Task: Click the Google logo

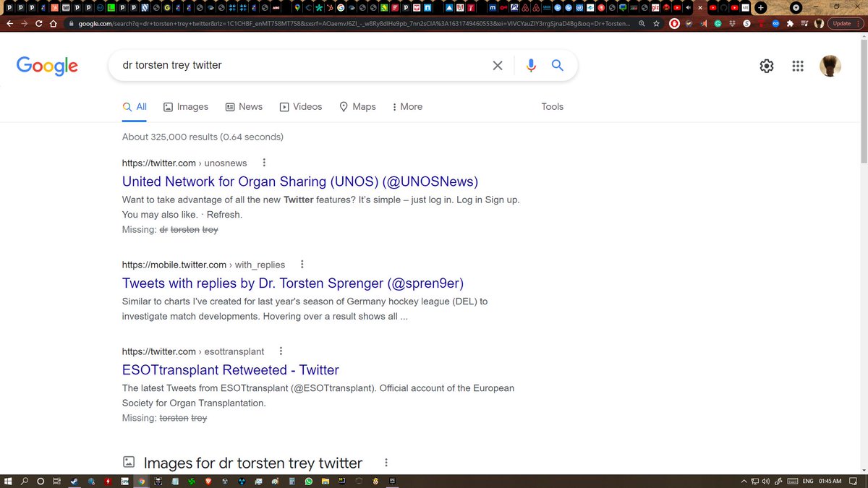Action: coord(47,66)
